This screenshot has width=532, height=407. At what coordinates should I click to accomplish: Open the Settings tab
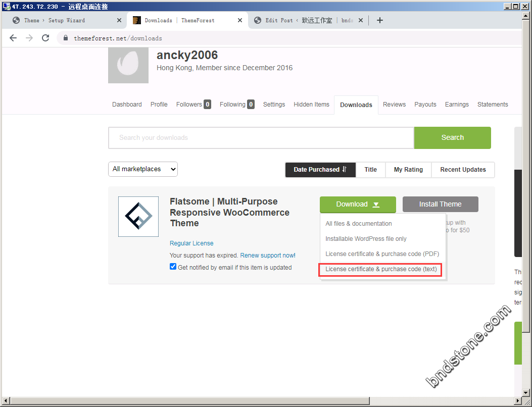[274, 105]
